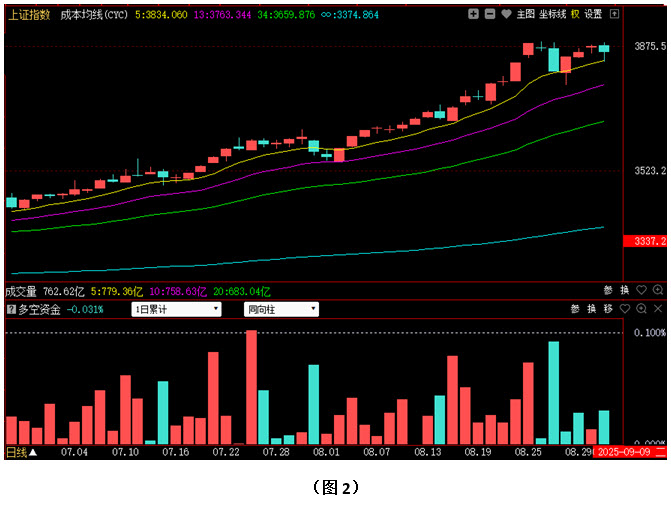
Task: Open the 同向柱 dropdown
Action: point(281,309)
